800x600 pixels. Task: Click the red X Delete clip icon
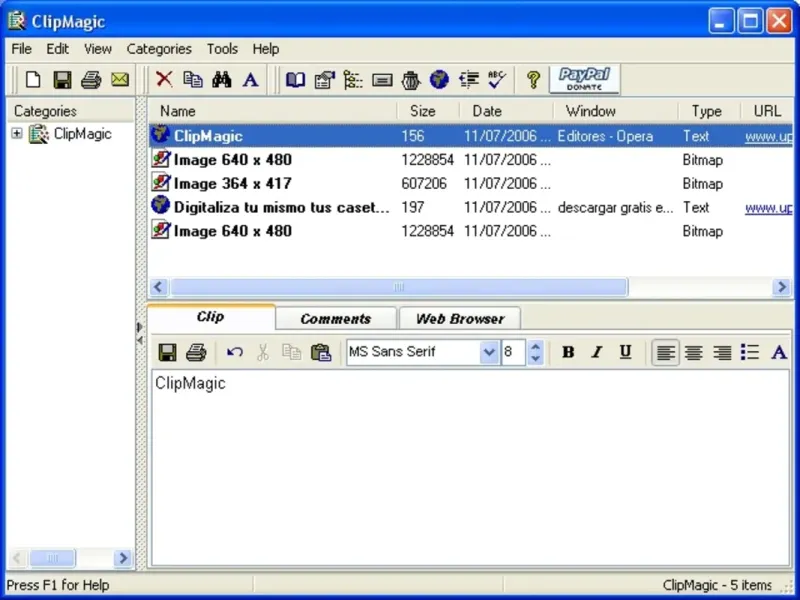point(164,79)
